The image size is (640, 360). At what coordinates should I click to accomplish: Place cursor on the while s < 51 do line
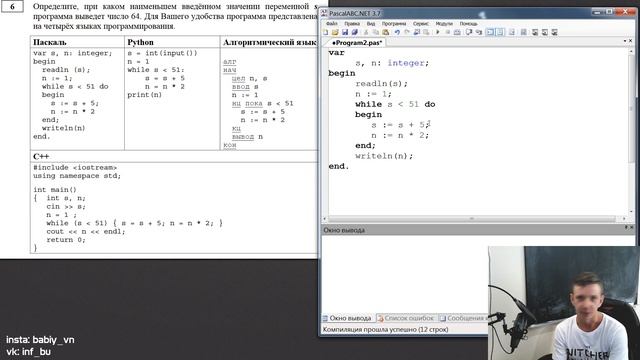[395, 104]
